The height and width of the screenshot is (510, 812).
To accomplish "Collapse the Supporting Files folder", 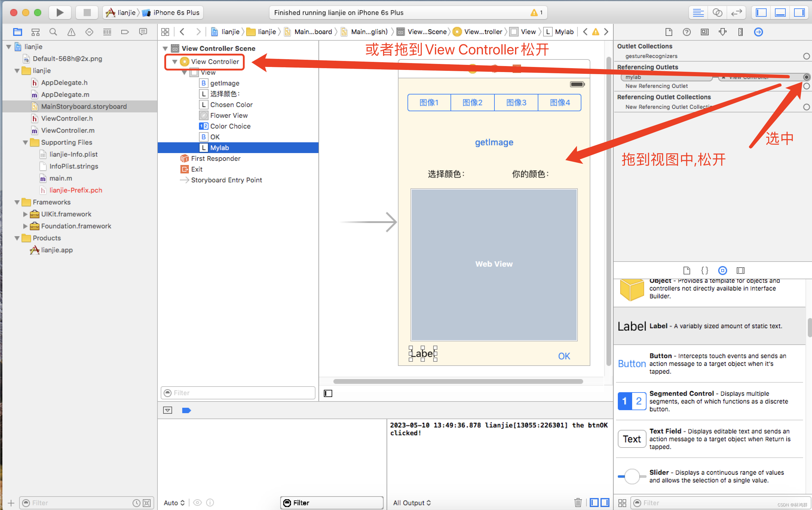I will coord(25,142).
